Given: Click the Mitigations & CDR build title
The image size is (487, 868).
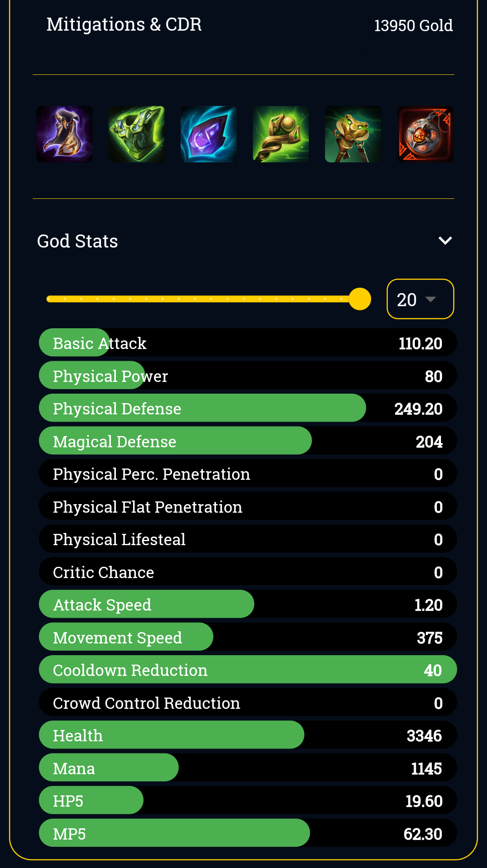Looking at the screenshot, I should pos(124,24).
